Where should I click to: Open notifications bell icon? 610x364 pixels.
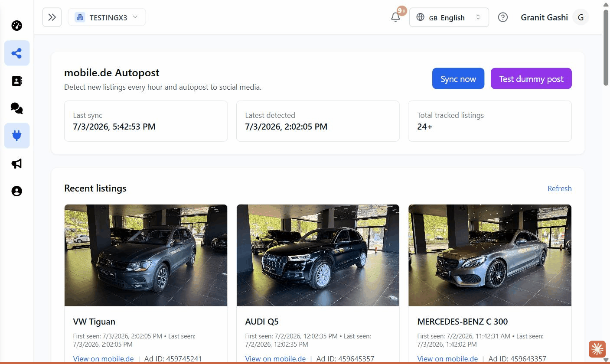pyautogui.click(x=395, y=17)
